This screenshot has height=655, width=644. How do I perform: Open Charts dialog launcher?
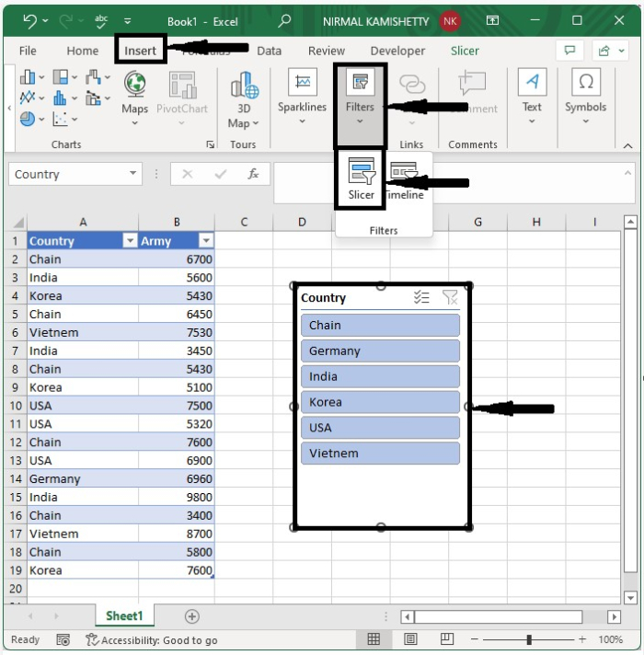coord(211,144)
